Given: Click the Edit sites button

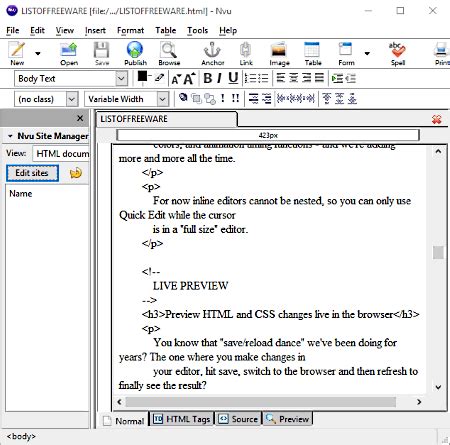Looking at the screenshot, I should click(x=32, y=173).
